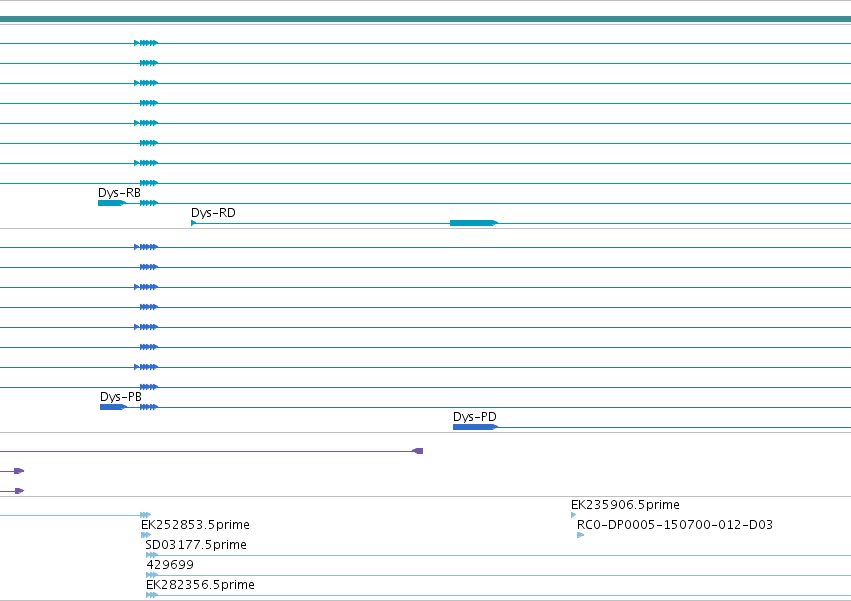Click the thick blue exon under Dys-PD
The image size is (851, 601).
tap(475, 427)
